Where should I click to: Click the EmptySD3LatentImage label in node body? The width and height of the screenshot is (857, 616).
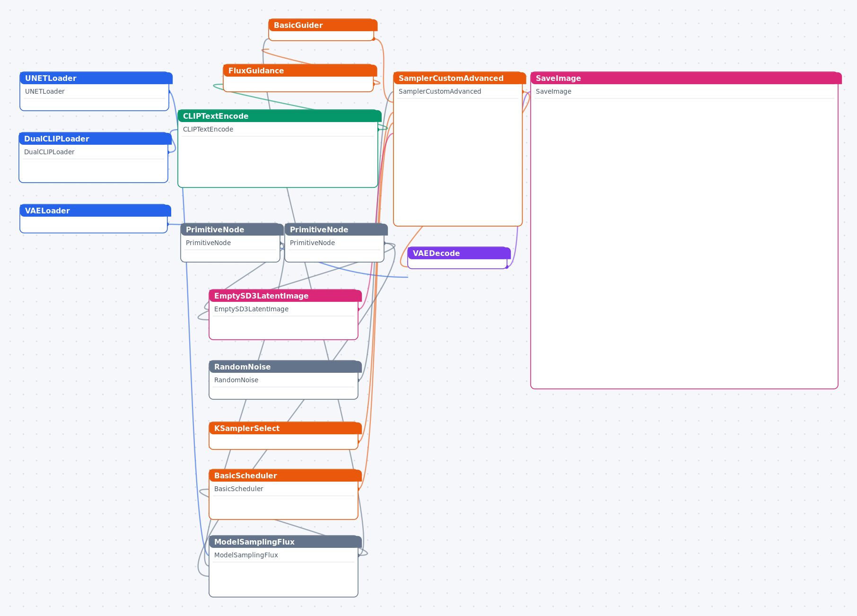click(x=251, y=309)
